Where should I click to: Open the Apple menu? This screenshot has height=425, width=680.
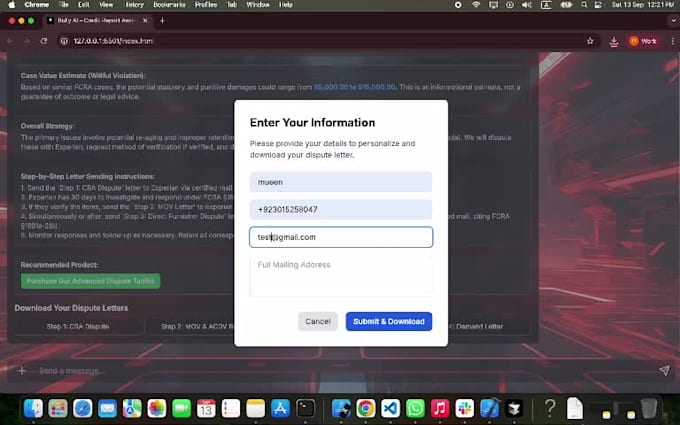pos(12,5)
